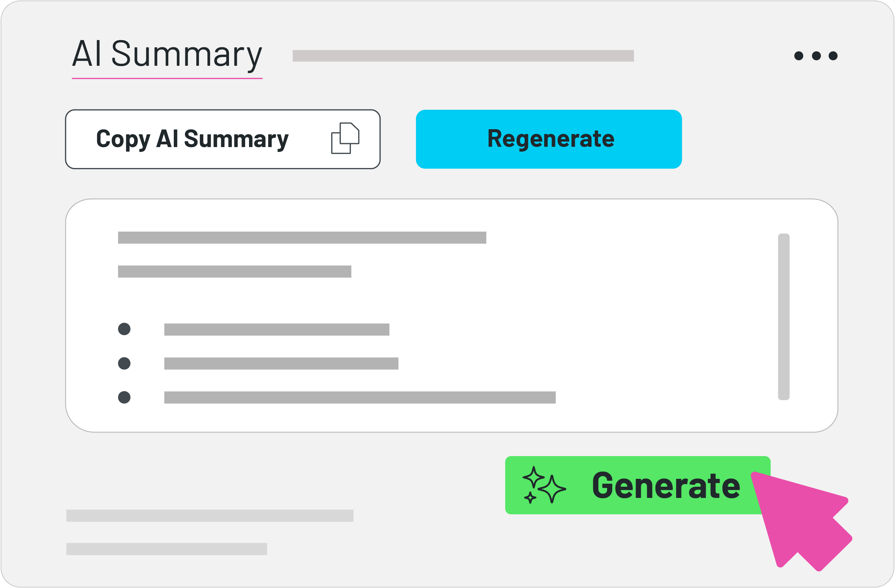Select the longest, third bullet text line
Image resolution: width=895 pixels, height=588 pixels.
pos(360,397)
